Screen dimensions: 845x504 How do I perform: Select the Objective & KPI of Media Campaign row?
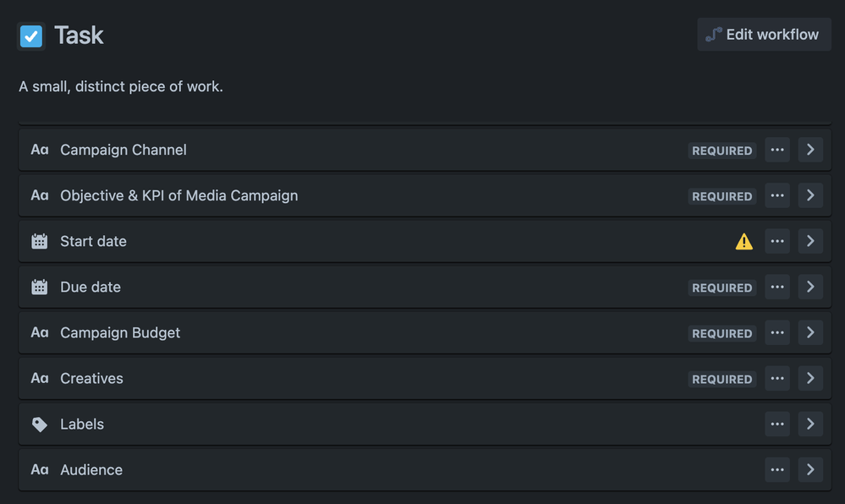click(425, 195)
